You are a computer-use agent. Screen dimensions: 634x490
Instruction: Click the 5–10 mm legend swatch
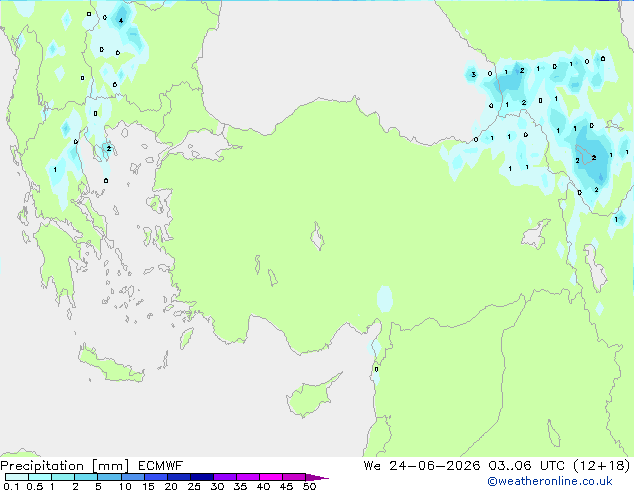pos(109,477)
